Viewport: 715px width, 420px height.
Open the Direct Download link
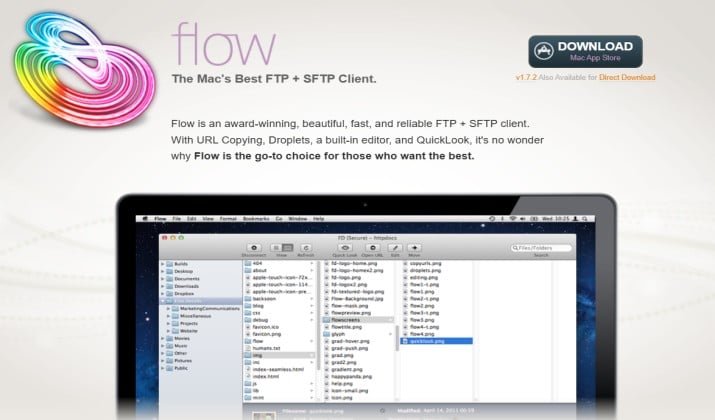(627, 78)
